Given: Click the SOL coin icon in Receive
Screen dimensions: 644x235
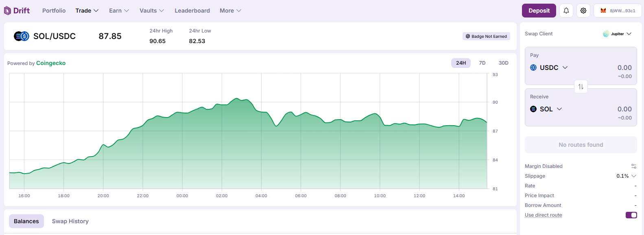Looking at the screenshot, I should click(x=533, y=109).
